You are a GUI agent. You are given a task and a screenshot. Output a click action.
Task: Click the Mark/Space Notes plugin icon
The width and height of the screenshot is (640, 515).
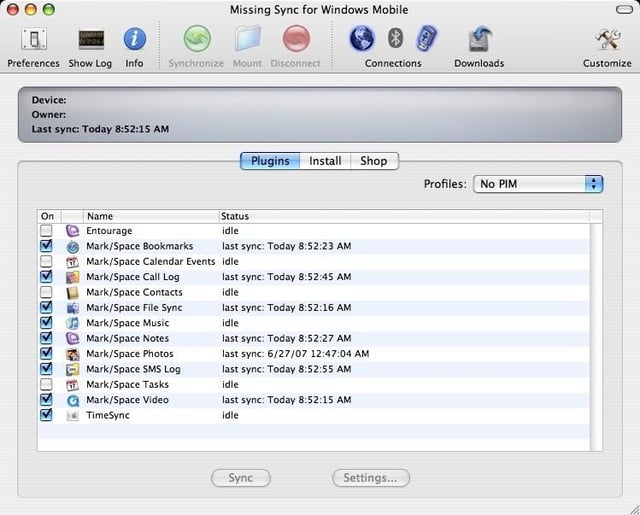click(72, 338)
